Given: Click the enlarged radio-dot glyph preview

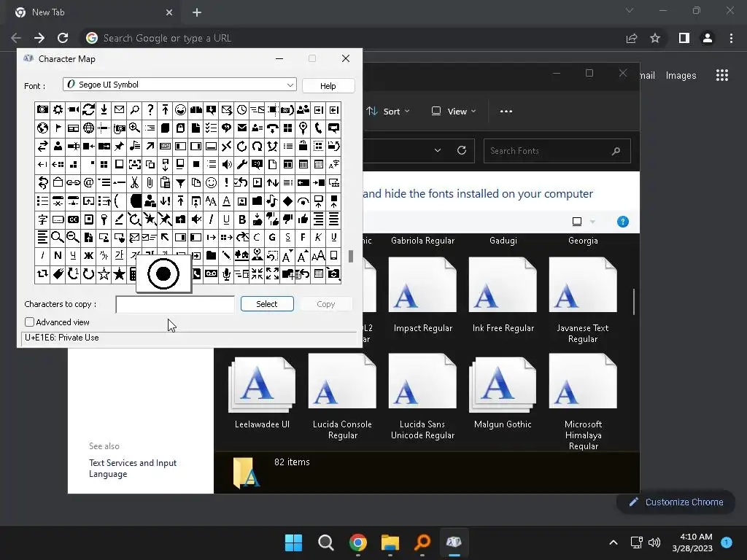Looking at the screenshot, I should (x=163, y=274).
